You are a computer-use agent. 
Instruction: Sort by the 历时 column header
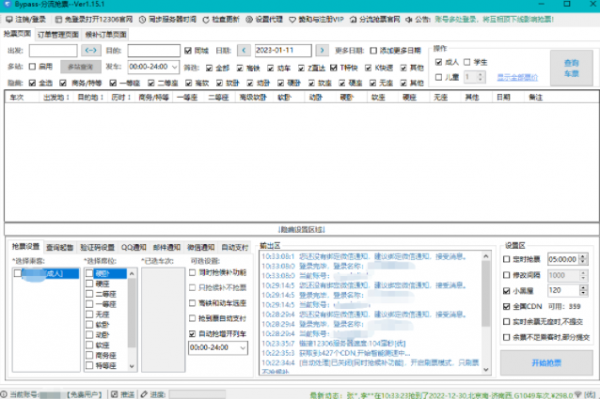pos(121,98)
